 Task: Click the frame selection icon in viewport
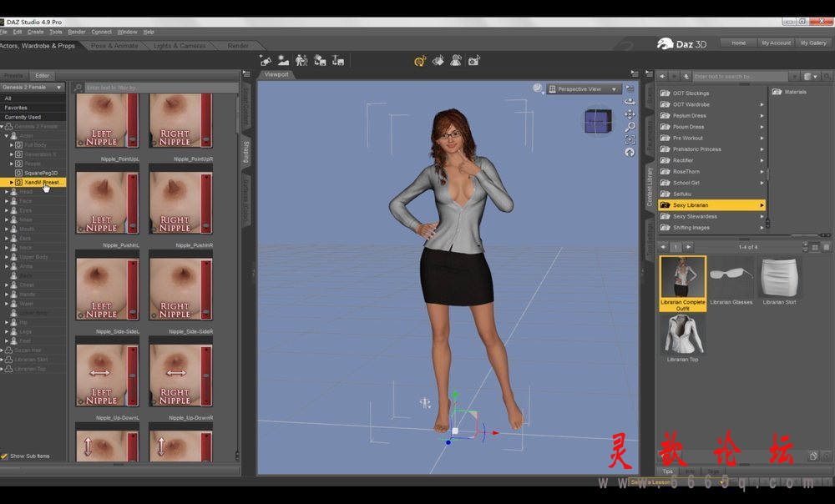630,140
